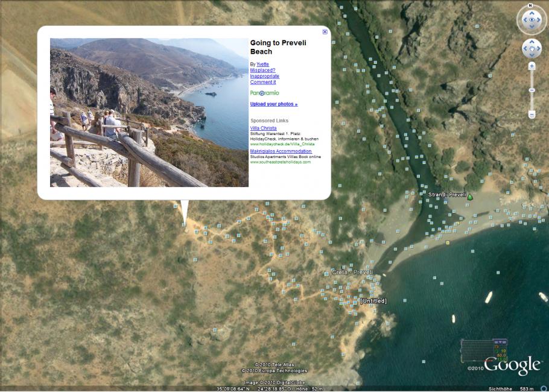Click the Comment it link

pos(263,82)
